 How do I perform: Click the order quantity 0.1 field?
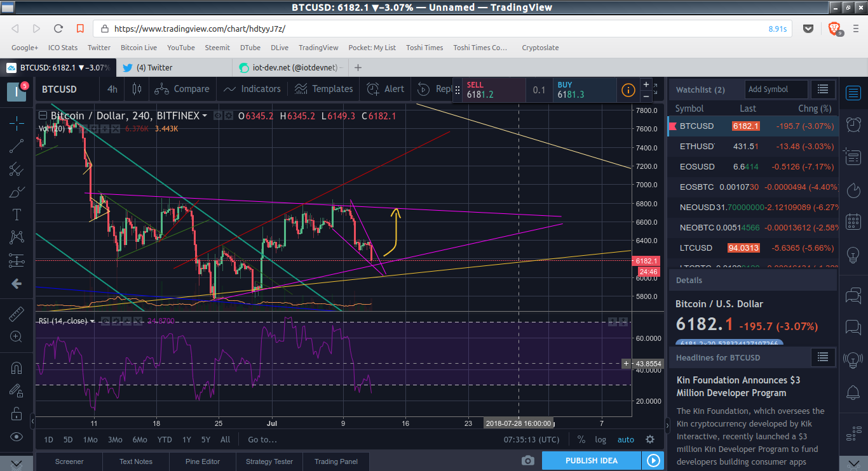pyautogui.click(x=539, y=90)
